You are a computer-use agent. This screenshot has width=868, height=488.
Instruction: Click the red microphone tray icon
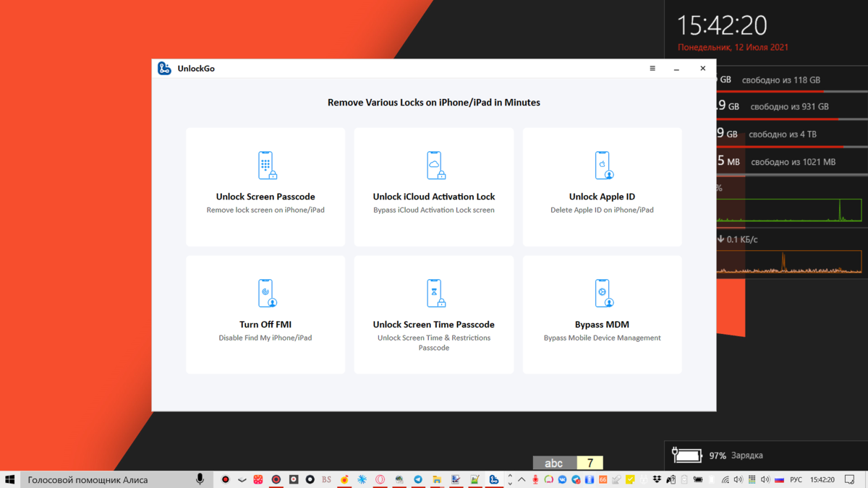[535, 479]
